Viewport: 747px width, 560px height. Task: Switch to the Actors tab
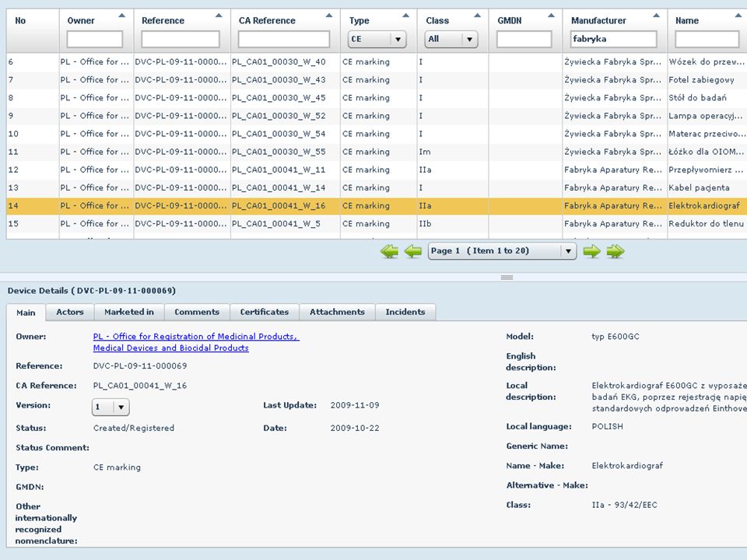point(70,312)
